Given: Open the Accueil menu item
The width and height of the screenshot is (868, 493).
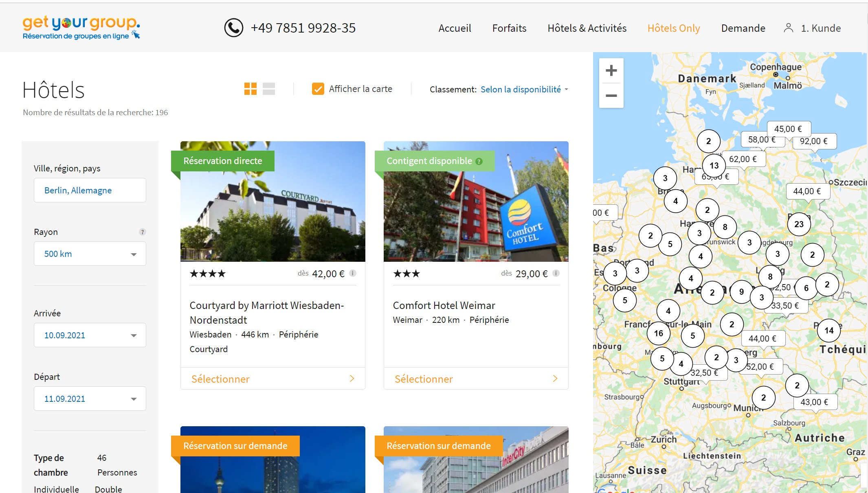Looking at the screenshot, I should point(455,28).
